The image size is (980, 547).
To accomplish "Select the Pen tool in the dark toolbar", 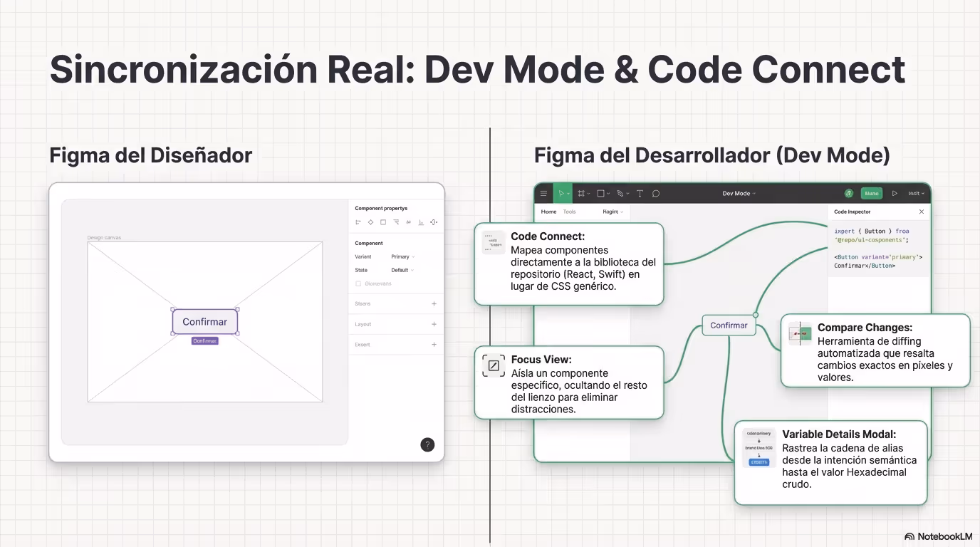I will [621, 193].
